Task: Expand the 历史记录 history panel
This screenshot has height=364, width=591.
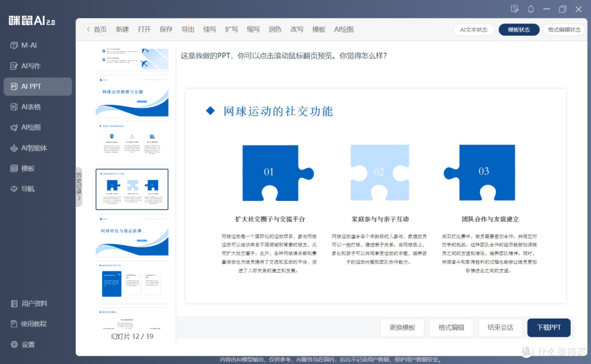Action: [x=79, y=187]
